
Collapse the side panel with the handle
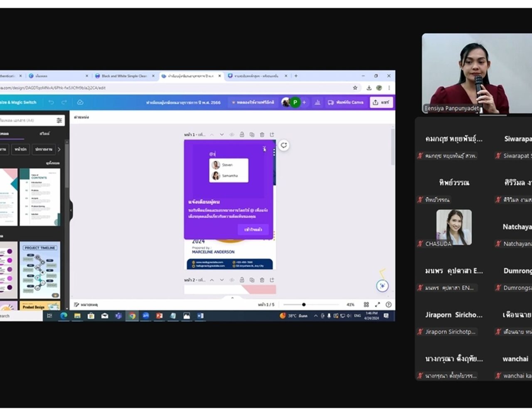[x=71, y=210]
